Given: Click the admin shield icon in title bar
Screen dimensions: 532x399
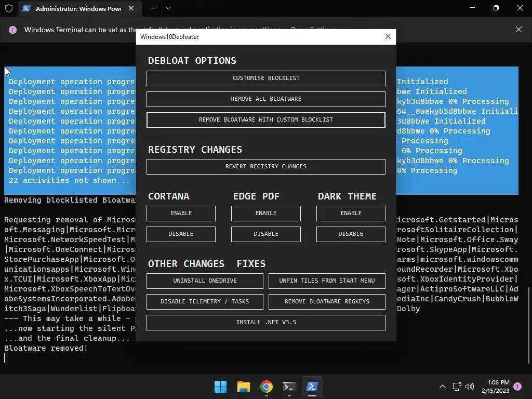Looking at the screenshot, I should pos(9,8).
